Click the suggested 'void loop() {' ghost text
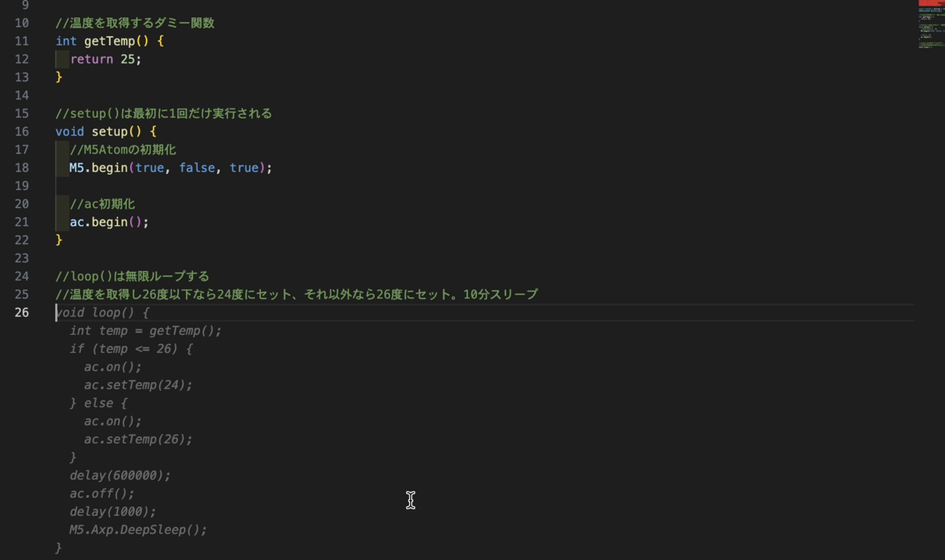 point(102,313)
